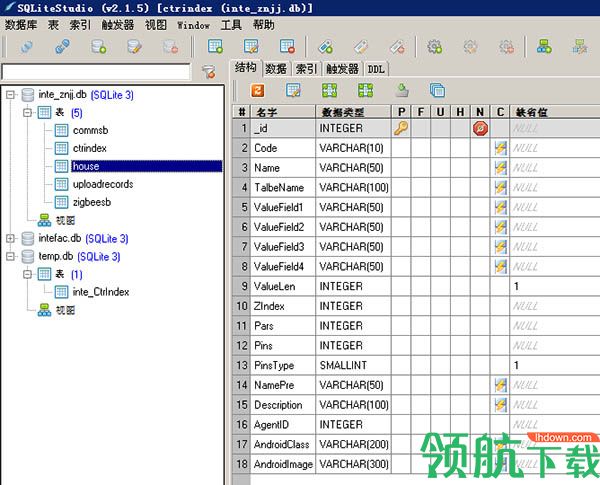Click the 数据类型 column header

[x=353, y=112]
